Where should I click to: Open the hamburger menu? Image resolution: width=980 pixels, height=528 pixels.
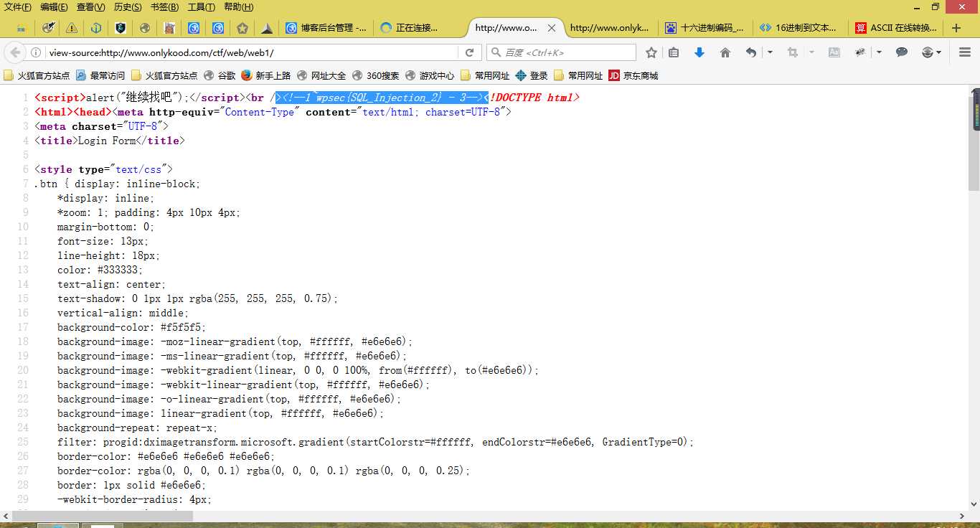click(964, 52)
